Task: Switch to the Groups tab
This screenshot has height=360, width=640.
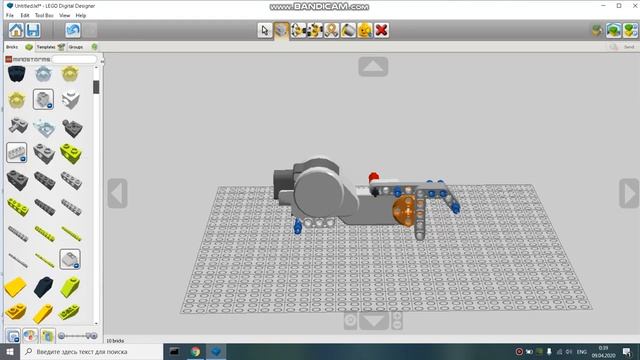Action: [83, 47]
